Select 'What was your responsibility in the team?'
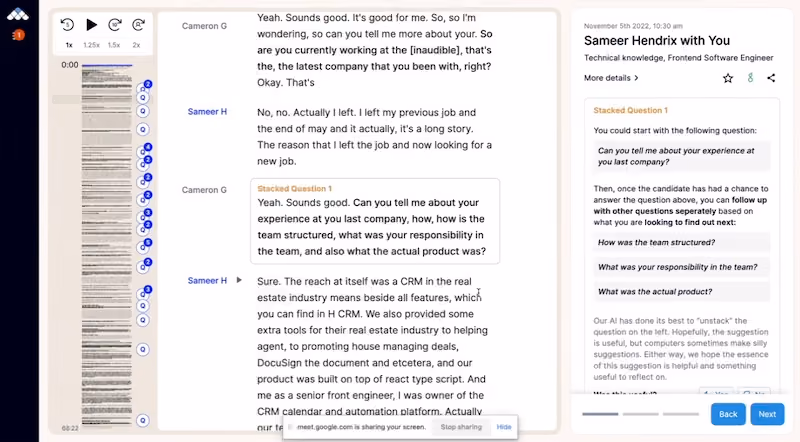The width and height of the screenshot is (800, 442). [682, 267]
